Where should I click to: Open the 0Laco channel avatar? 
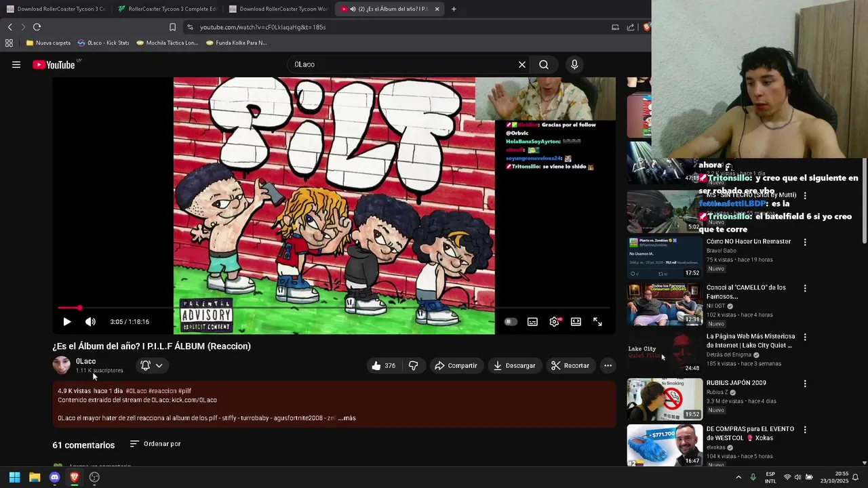coord(62,365)
